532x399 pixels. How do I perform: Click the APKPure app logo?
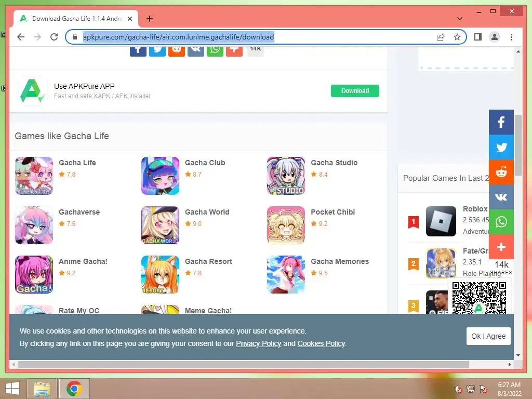click(x=32, y=91)
